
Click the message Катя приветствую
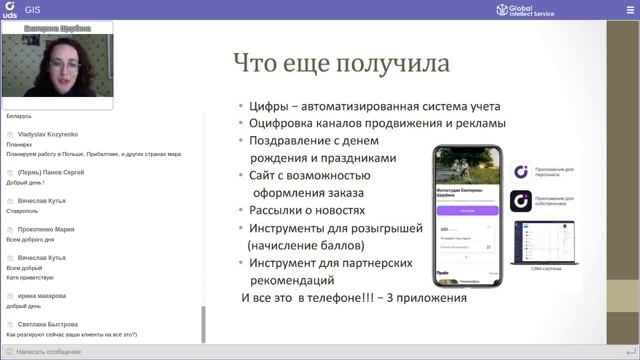tap(30, 278)
